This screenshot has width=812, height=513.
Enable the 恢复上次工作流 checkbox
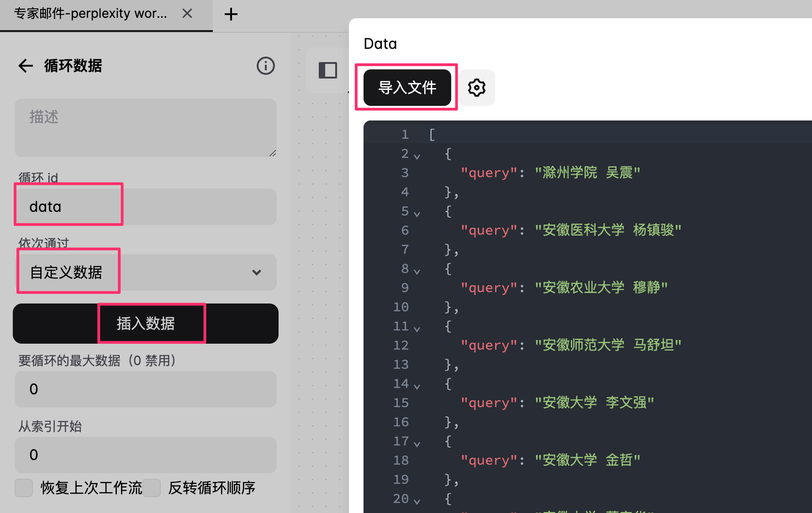pos(24,488)
